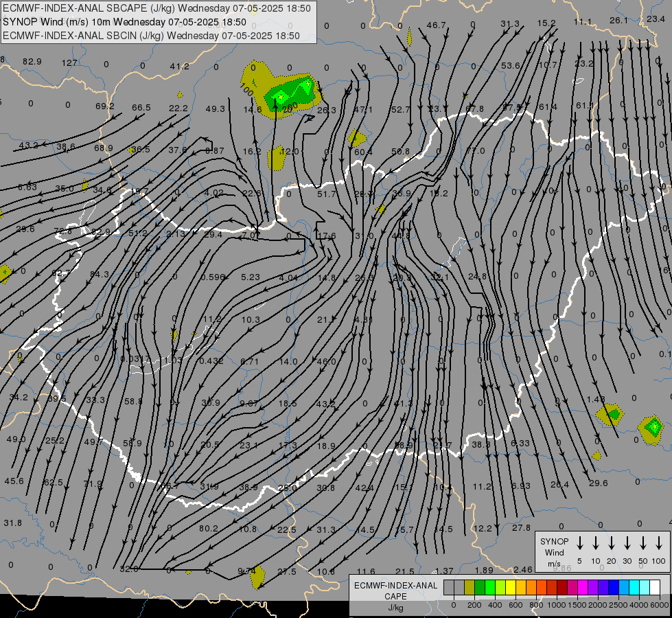Pick the lime yellow-green CAPE legend swatch
The image size is (672, 618).
point(500,588)
